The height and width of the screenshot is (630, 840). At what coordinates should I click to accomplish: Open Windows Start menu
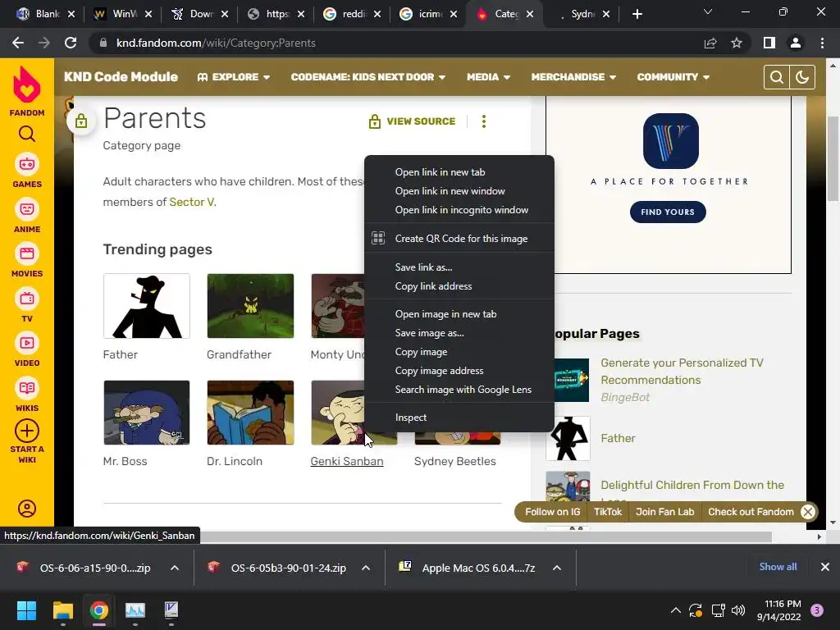pos(26,610)
